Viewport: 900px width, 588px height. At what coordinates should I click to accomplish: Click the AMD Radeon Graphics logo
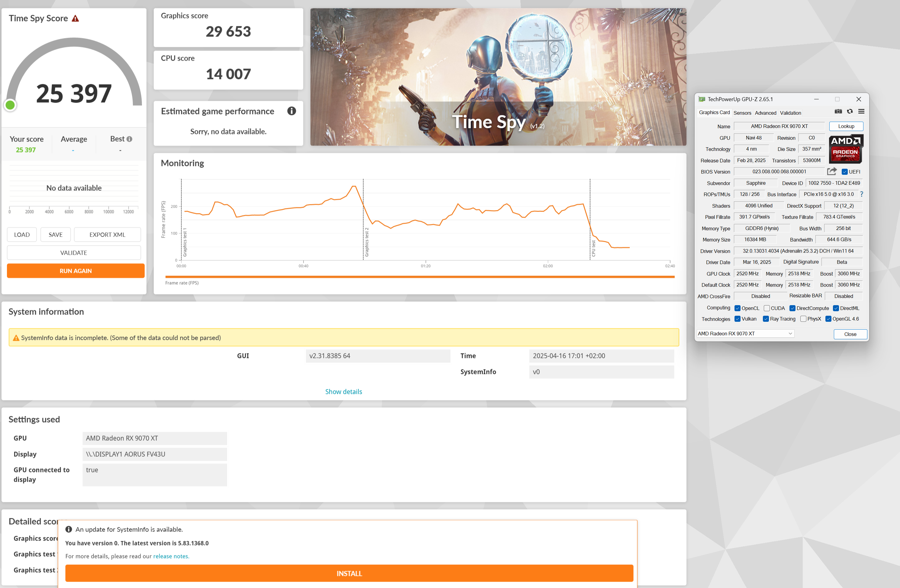click(846, 149)
